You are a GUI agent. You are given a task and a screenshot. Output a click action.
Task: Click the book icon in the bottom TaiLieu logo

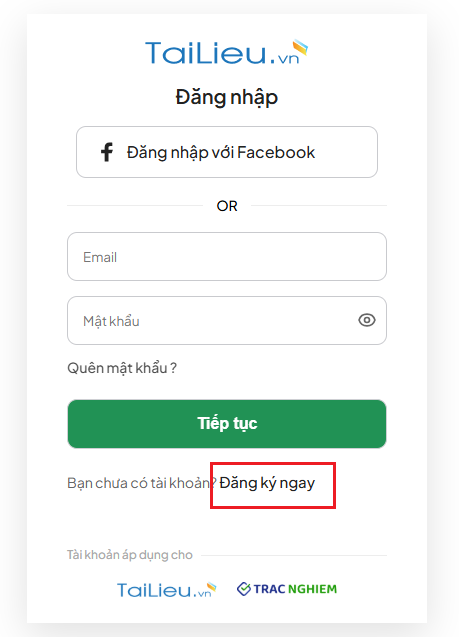point(212,587)
